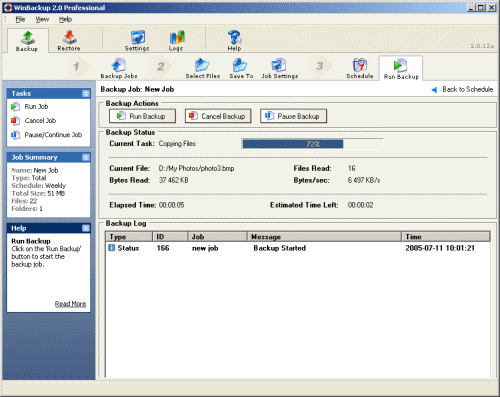Click Bytes/sec value 6 497 KB/s
The width and height of the screenshot is (500, 397).
[364, 180]
